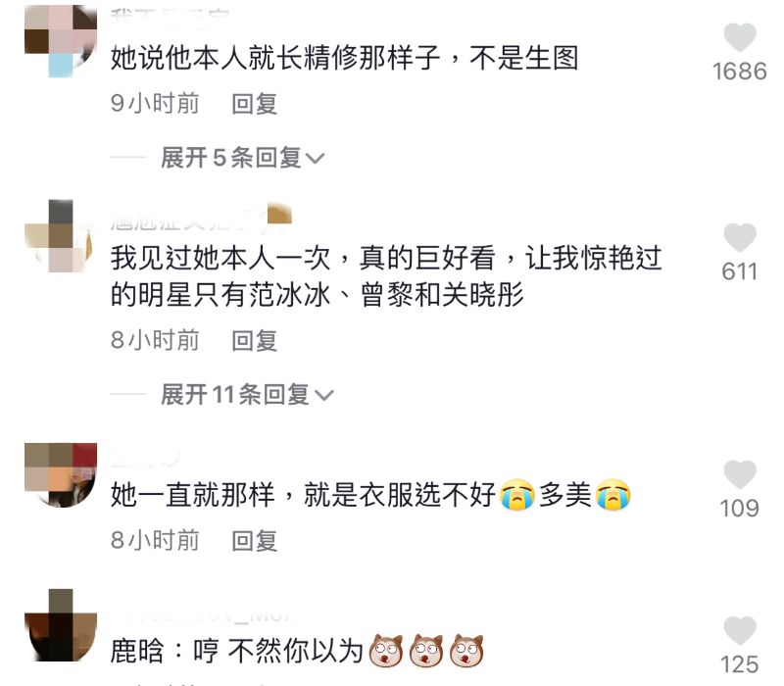Open avatar beside 鹿晗 comment
Image resolution: width=784 pixels, height=686 pixels.
61,625
